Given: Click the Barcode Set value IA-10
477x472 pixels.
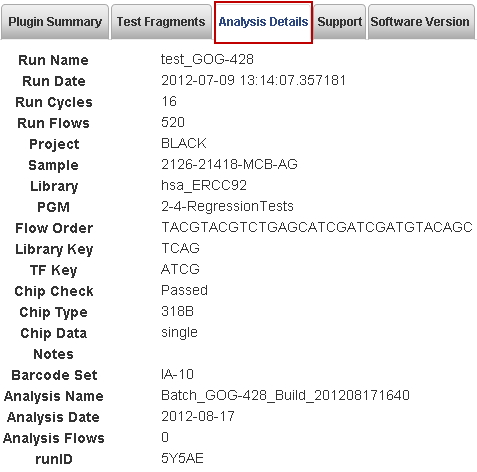Looking at the screenshot, I should point(177,374).
